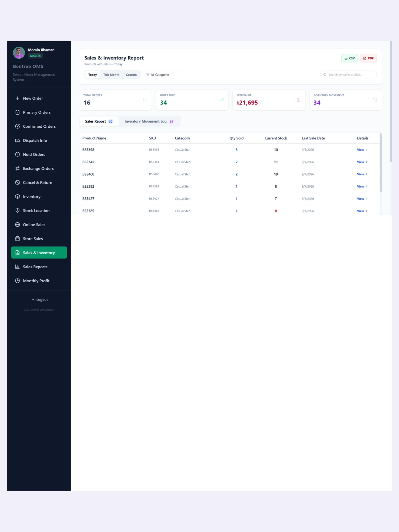399x532 pixels.
Task: Click the 30 badge on Sales Report
Action: [x=111, y=121]
